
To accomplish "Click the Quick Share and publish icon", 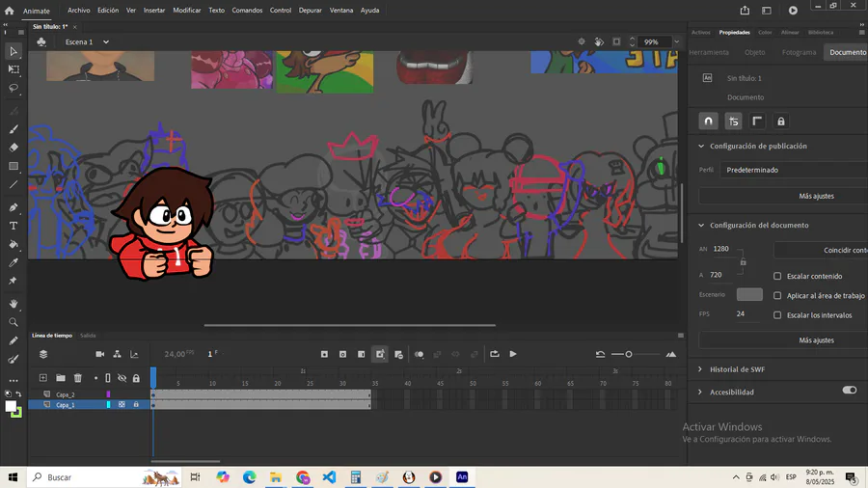I will pos(746,11).
